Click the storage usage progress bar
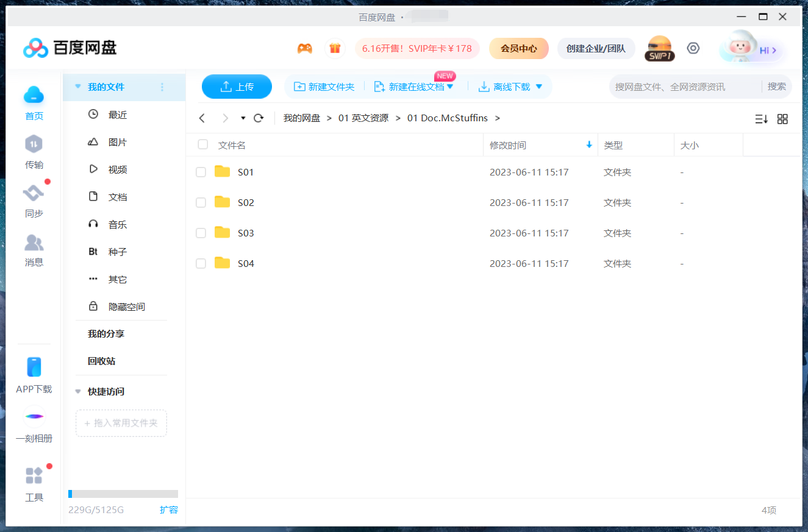This screenshot has width=808, height=532. tap(122, 494)
